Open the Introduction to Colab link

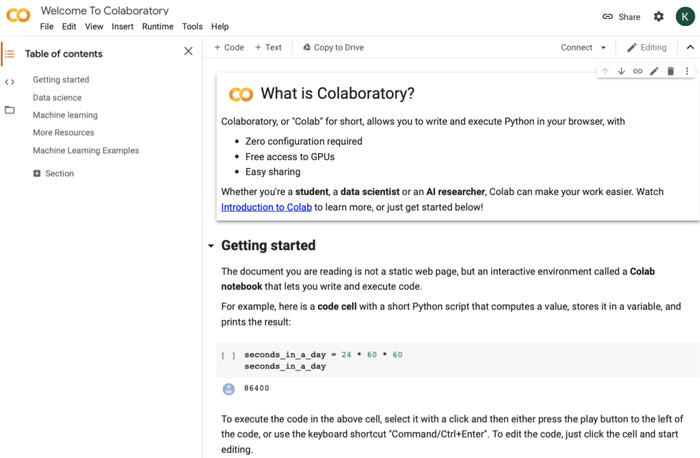266,207
